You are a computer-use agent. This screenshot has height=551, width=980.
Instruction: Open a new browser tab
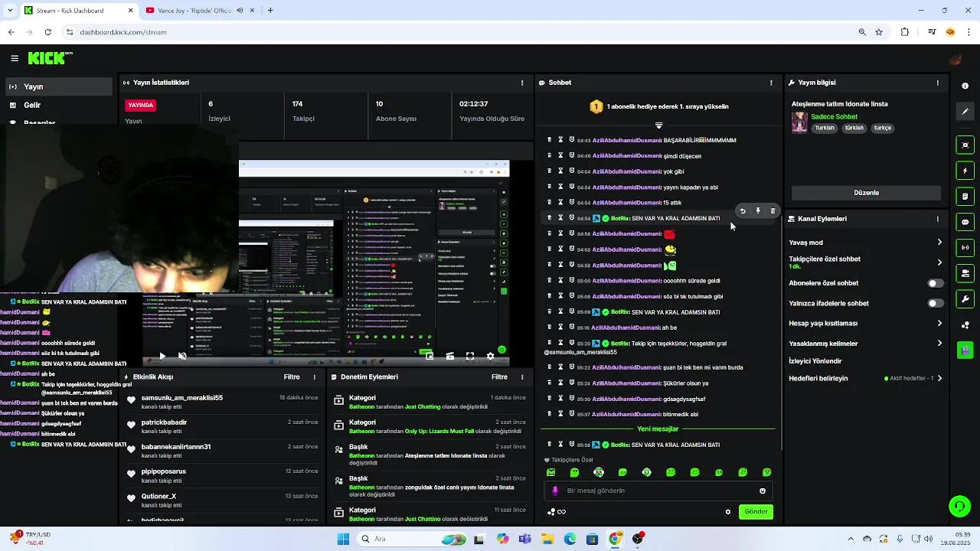pyautogui.click(x=270, y=11)
